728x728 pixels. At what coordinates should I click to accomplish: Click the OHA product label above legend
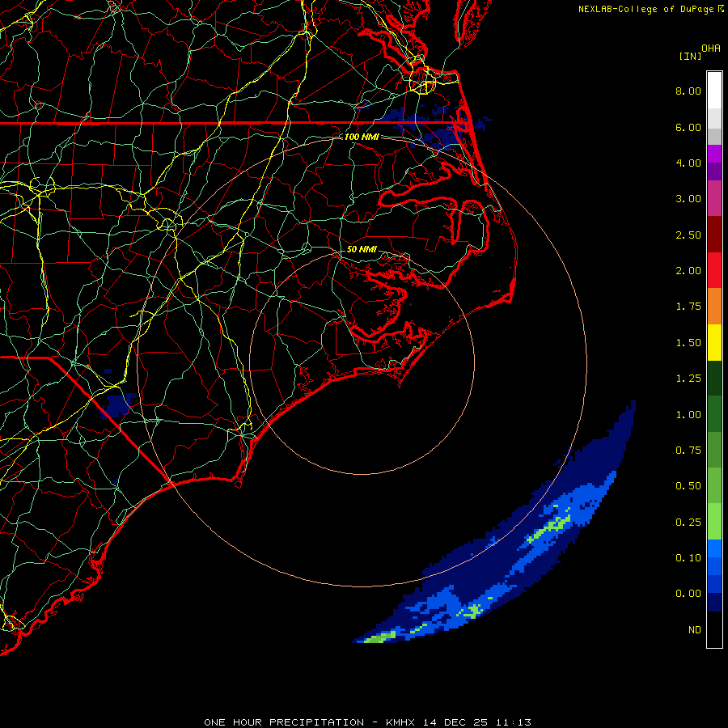(711, 49)
